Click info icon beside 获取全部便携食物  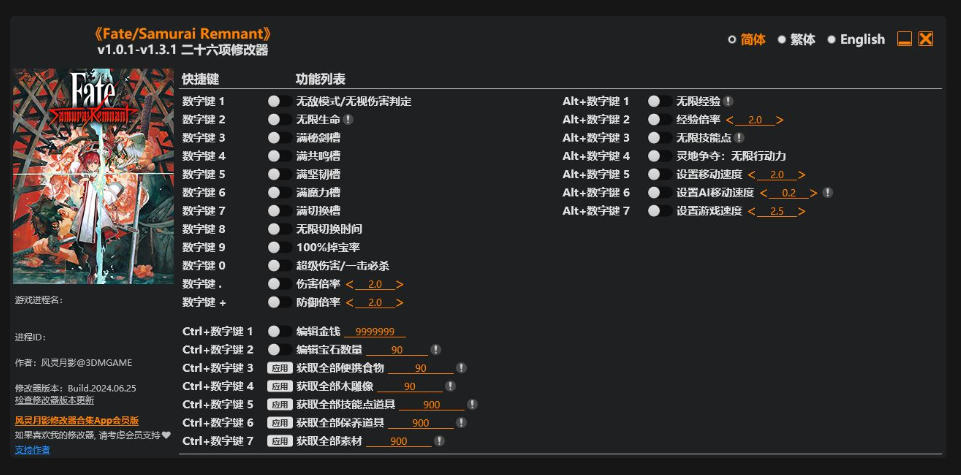pos(461,368)
